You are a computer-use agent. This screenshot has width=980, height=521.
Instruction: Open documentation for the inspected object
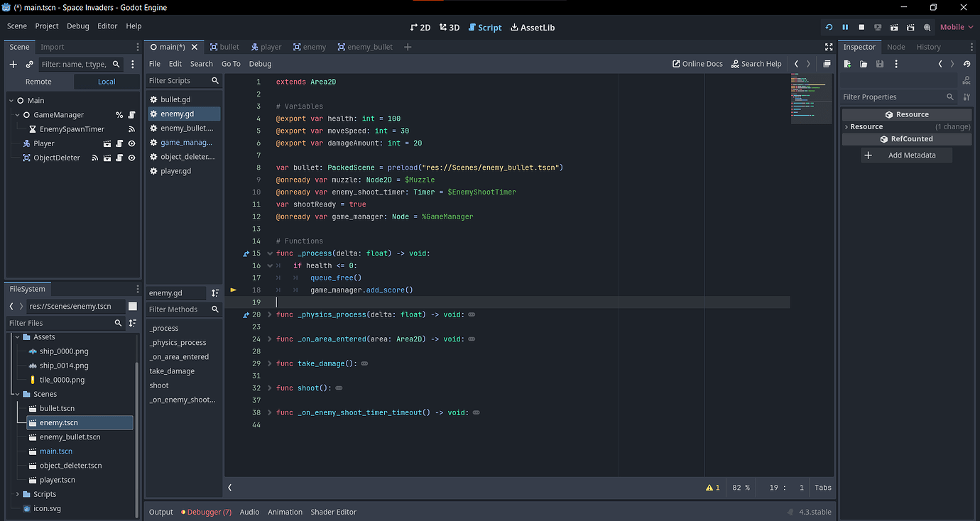tap(967, 81)
